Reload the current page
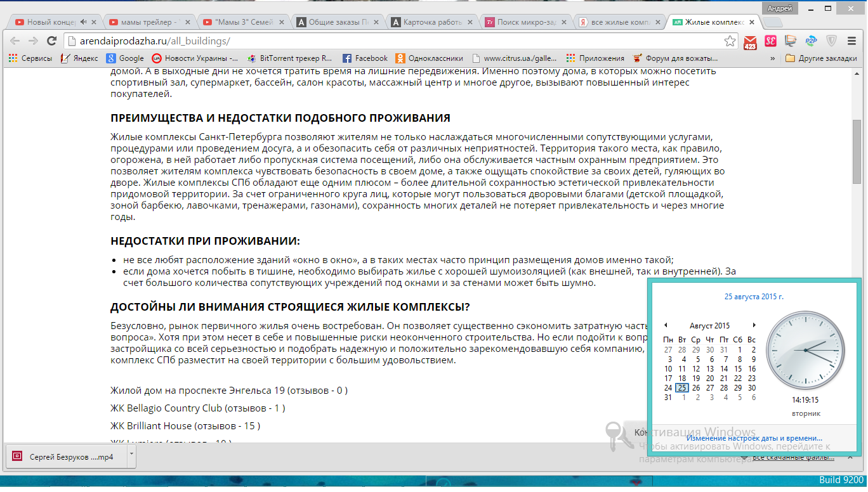Screen dimensions: 868x492 coord(51,41)
